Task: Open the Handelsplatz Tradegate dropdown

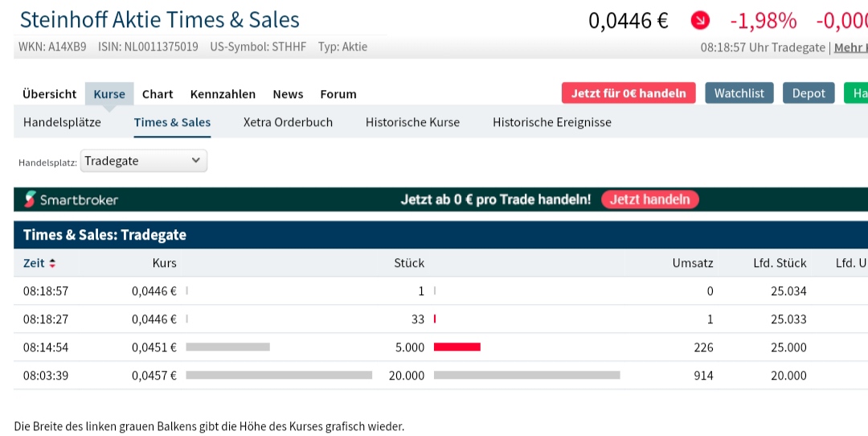Action: click(144, 161)
